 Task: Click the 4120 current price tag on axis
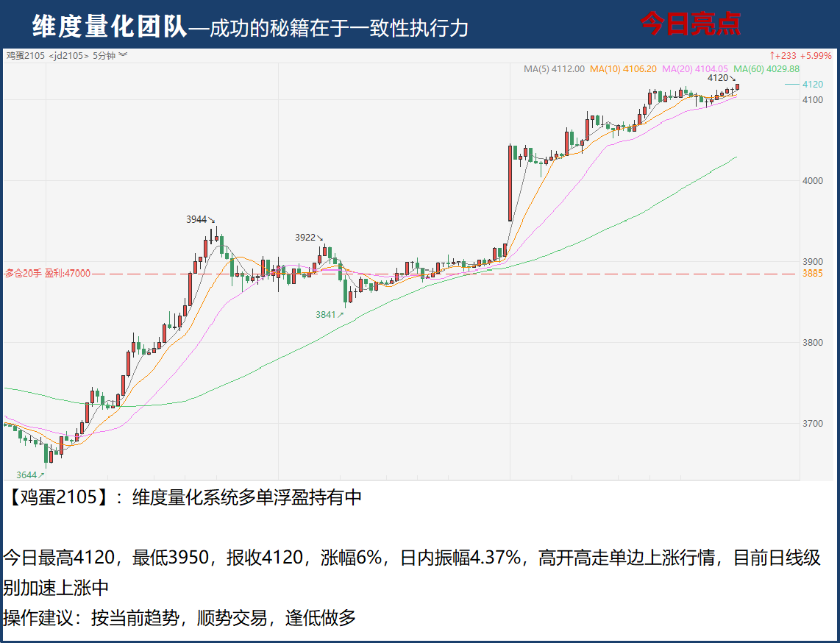tap(813, 85)
